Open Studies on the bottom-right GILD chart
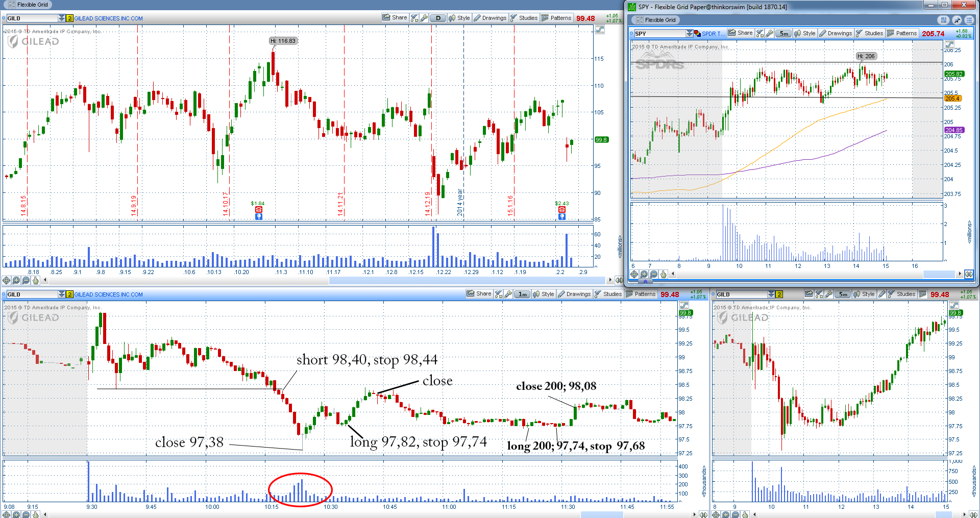The image size is (980, 518). pyautogui.click(x=902, y=294)
